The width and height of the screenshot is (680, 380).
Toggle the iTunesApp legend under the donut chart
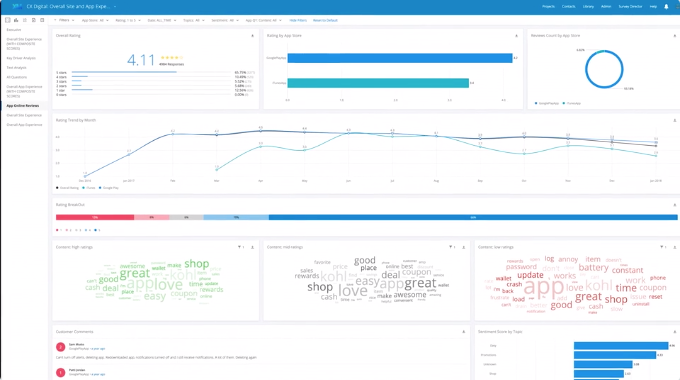[x=572, y=103]
